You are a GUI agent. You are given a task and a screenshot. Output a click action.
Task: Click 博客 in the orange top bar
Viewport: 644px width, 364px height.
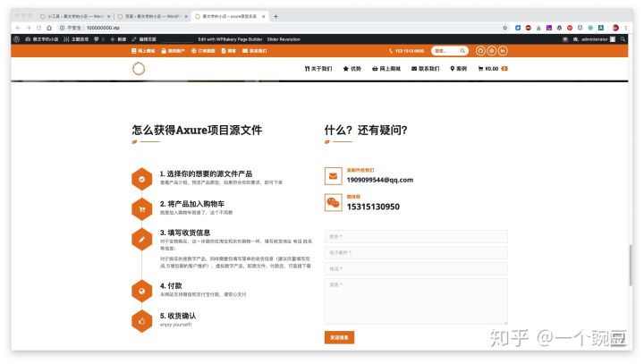(229, 51)
